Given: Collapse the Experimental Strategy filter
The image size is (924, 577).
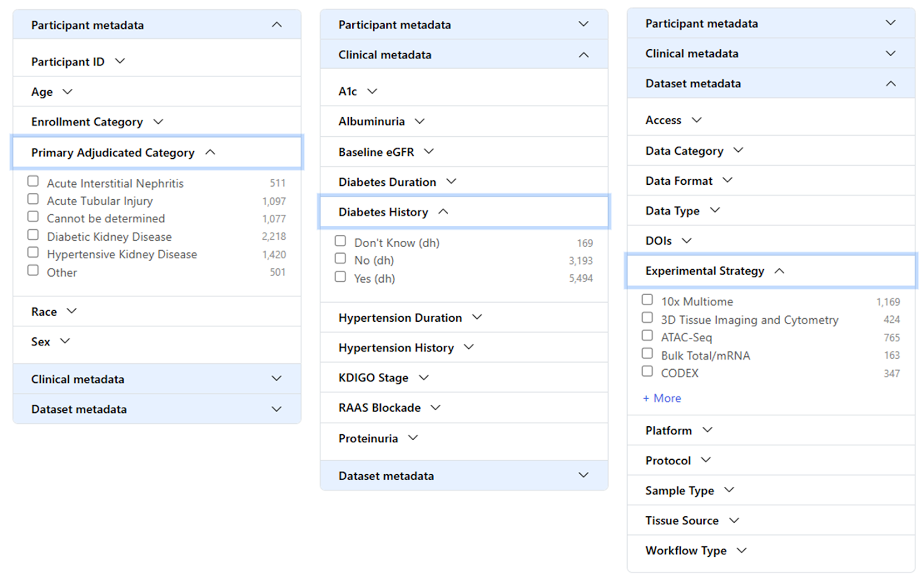Looking at the screenshot, I should click(771, 271).
